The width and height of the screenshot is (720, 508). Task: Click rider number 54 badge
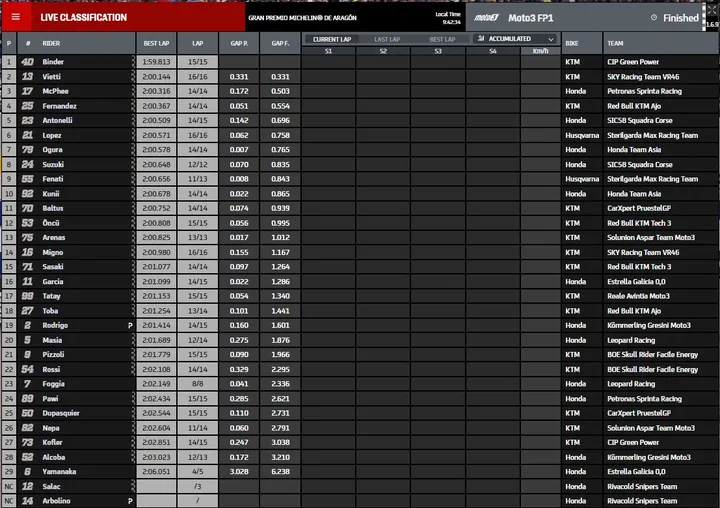click(x=27, y=369)
